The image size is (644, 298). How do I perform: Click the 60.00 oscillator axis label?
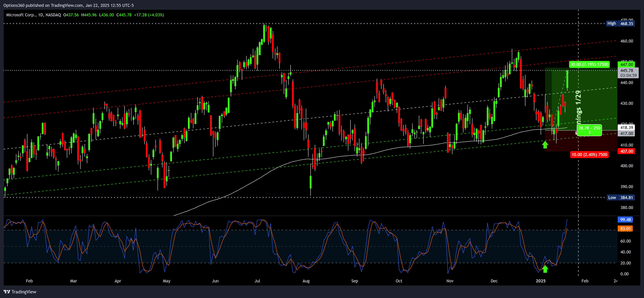[x=625, y=241]
